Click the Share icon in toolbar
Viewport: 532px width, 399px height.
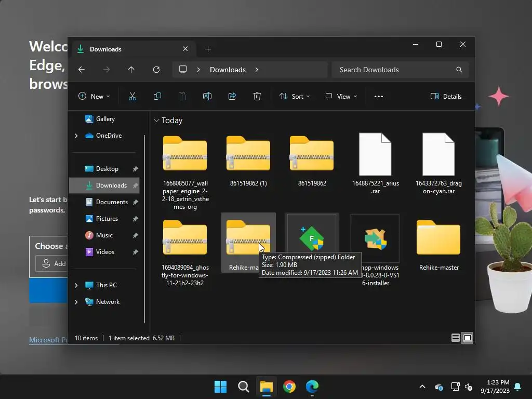pyautogui.click(x=232, y=96)
